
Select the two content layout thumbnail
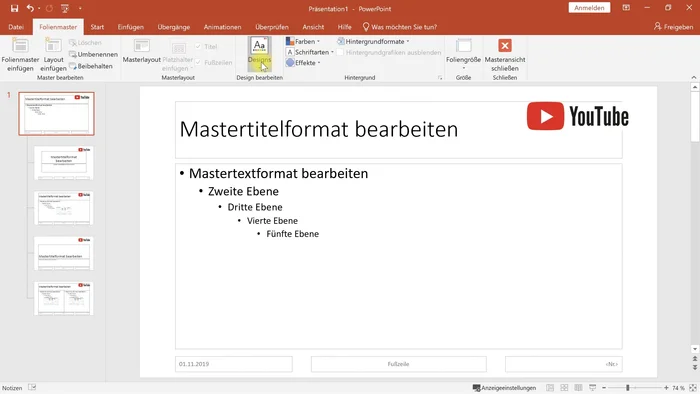click(x=64, y=298)
